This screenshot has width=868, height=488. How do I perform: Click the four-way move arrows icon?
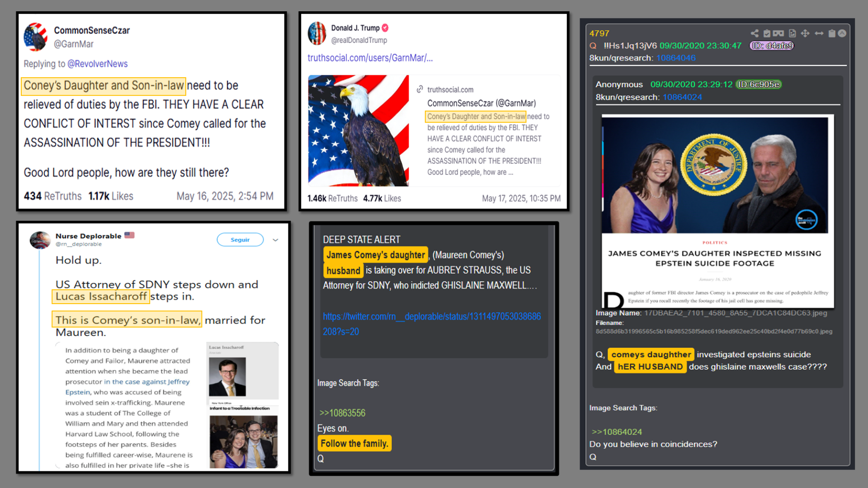pyautogui.click(x=805, y=33)
